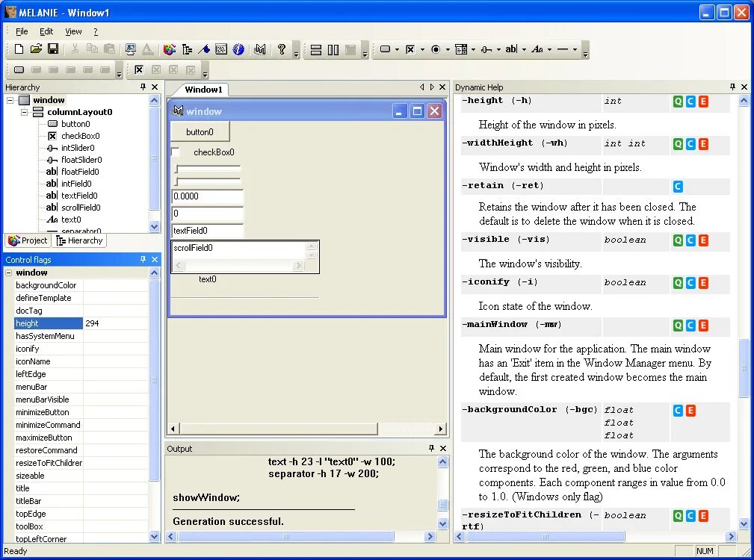The height and width of the screenshot is (560, 754).
Task: Select the button control tool
Action: click(385, 49)
